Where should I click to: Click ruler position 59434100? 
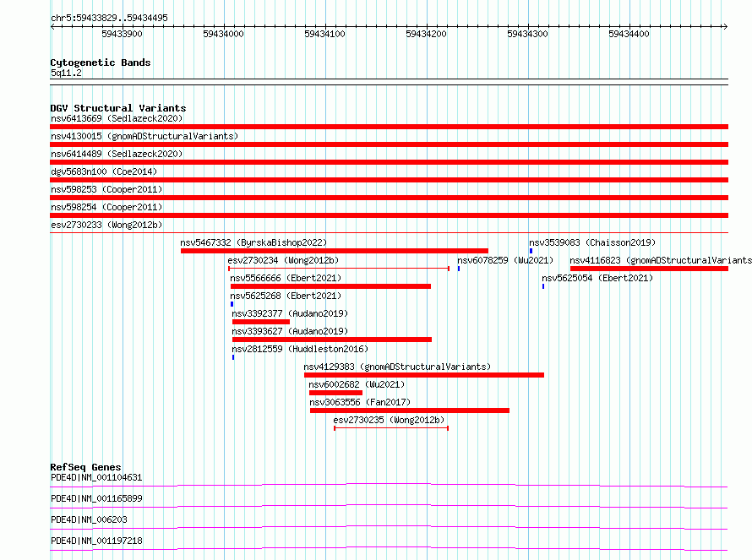(324, 34)
